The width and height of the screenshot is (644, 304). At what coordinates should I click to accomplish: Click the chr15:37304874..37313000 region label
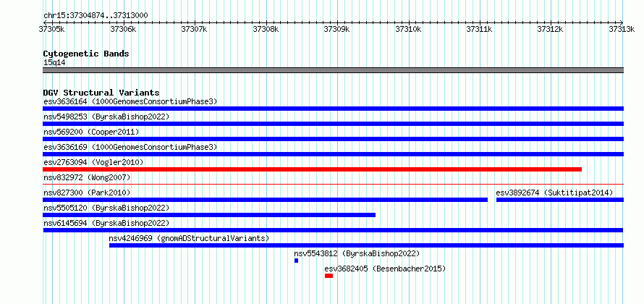click(x=96, y=16)
